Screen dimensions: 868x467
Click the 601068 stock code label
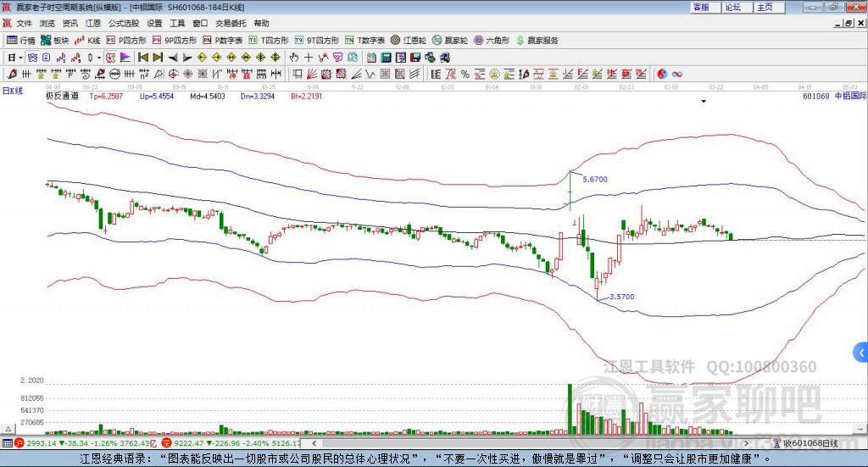(x=816, y=96)
